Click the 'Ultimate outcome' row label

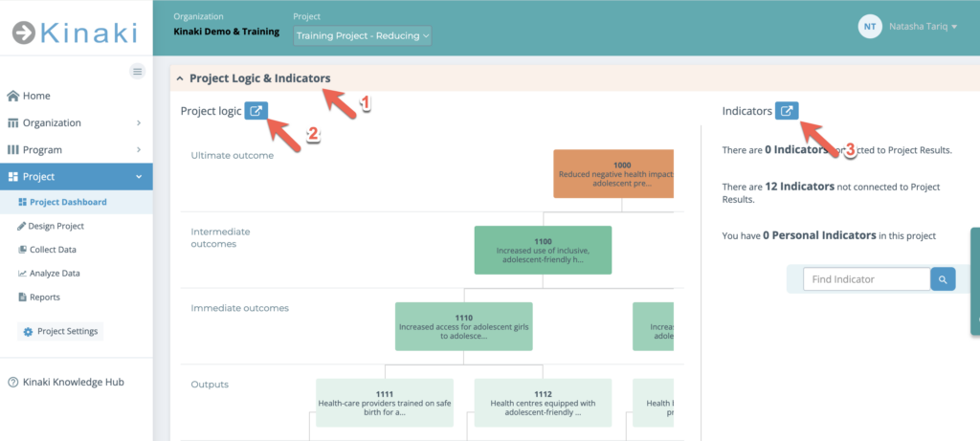(233, 156)
